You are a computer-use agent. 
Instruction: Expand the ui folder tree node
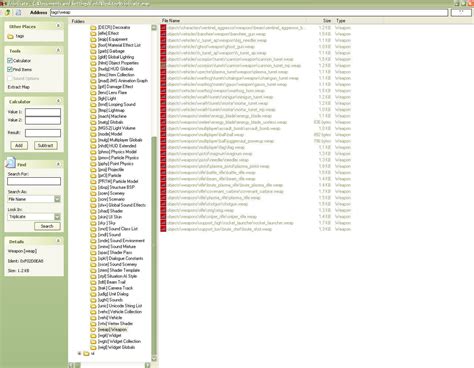(79, 353)
